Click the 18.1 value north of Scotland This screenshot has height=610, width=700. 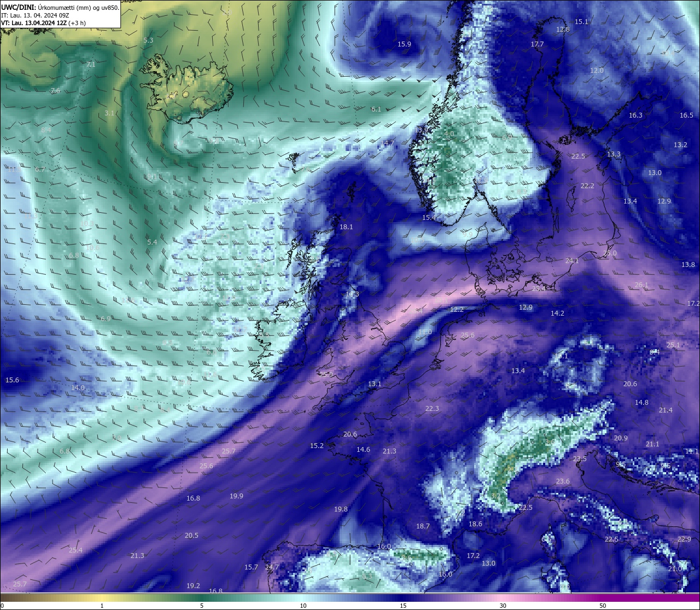(x=346, y=226)
